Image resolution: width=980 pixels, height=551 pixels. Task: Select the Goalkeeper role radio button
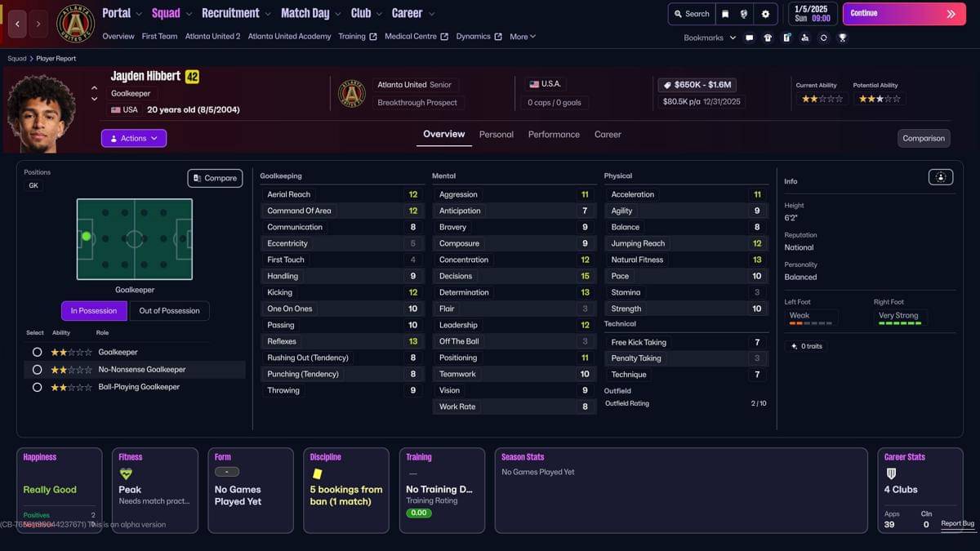coord(37,352)
